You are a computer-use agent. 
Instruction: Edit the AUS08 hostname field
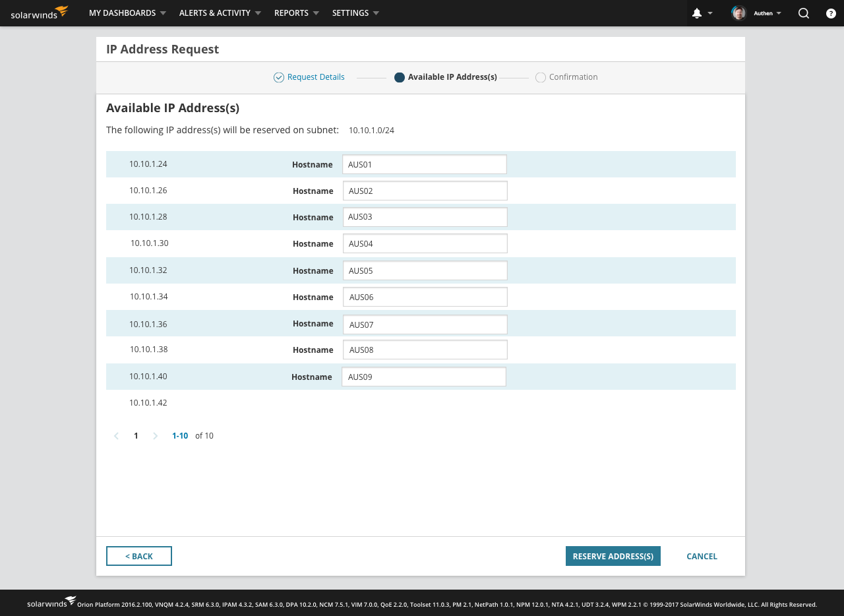pyautogui.click(x=425, y=350)
